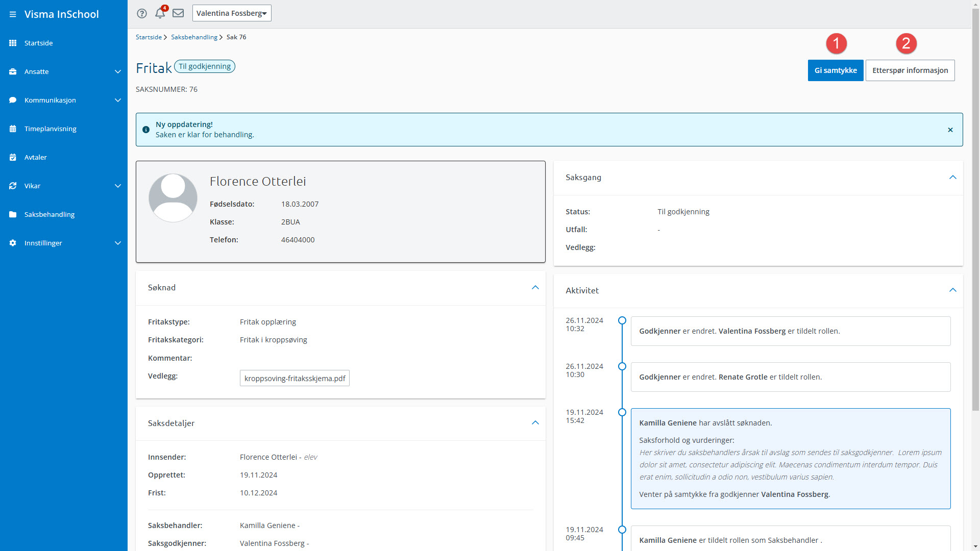980x551 pixels.
Task: Click the Saksbehandling folder icon
Action: coord(13,214)
